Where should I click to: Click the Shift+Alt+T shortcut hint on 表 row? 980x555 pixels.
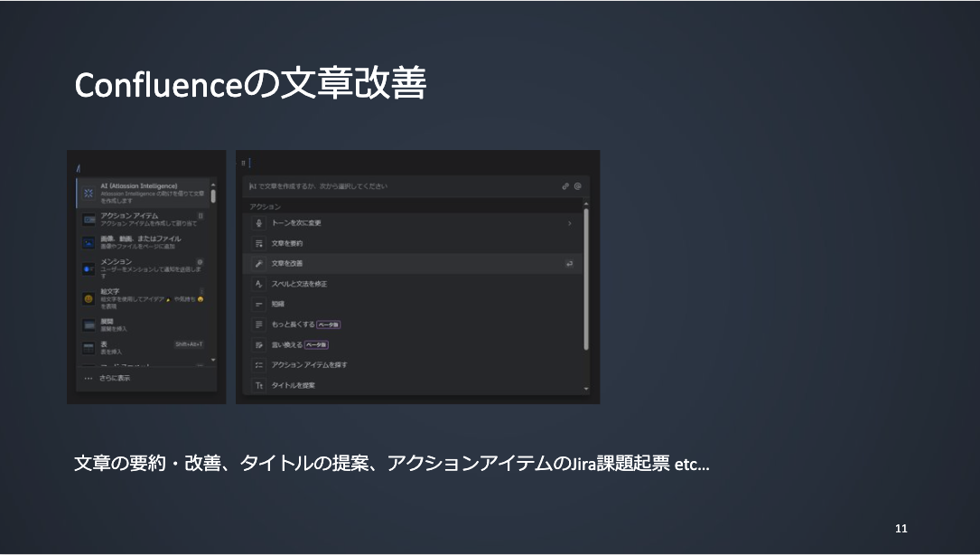click(x=189, y=344)
